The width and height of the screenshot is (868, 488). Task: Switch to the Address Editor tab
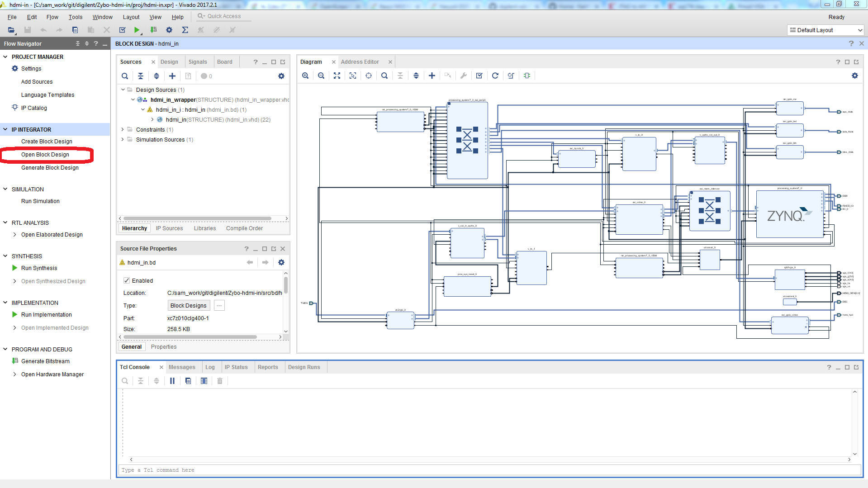(x=360, y=62)
